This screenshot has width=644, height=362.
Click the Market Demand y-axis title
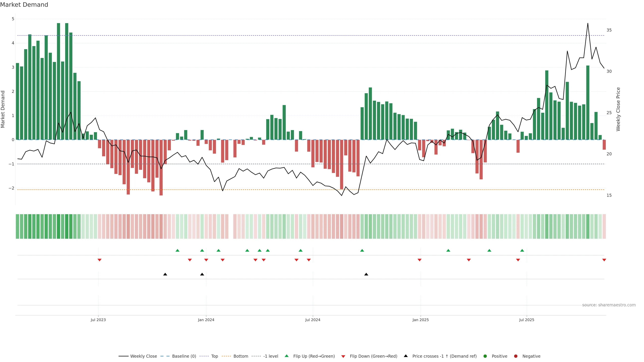[3, 109]
